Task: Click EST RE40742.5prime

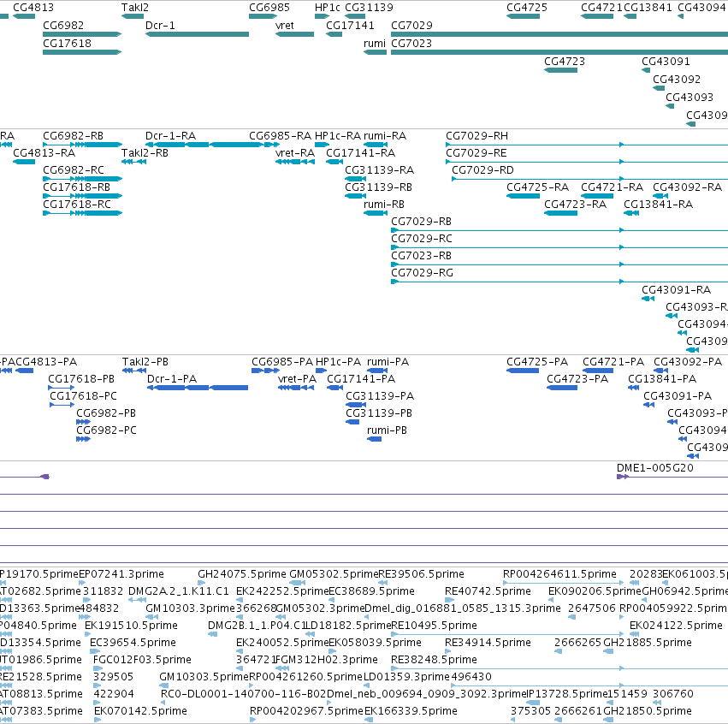Action: (488, 591)
